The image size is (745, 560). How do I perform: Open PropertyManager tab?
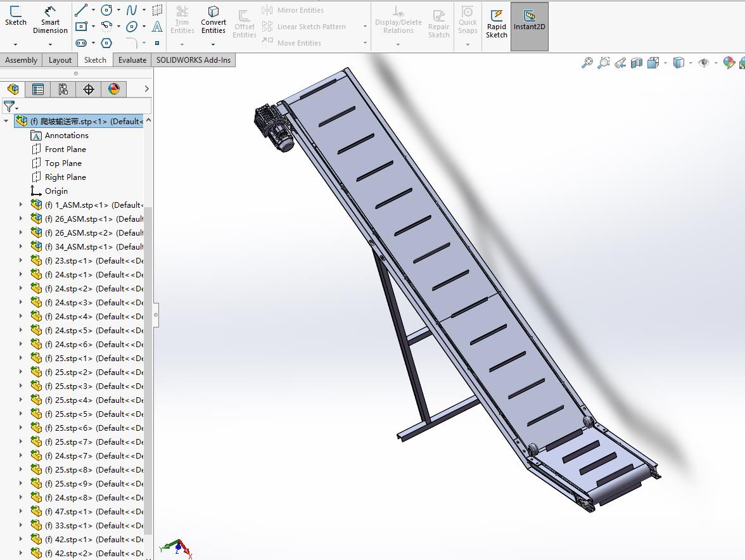(x=37, y=89)
